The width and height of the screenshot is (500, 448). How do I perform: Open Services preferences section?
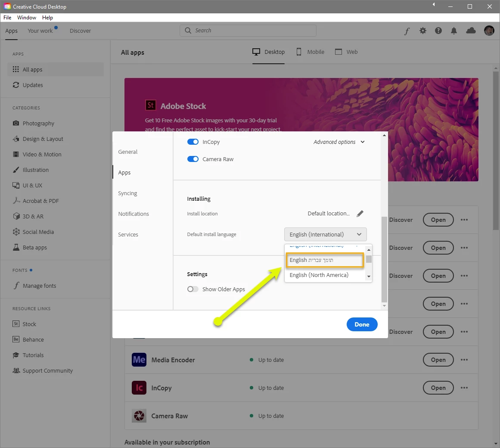tap(128, 235)
